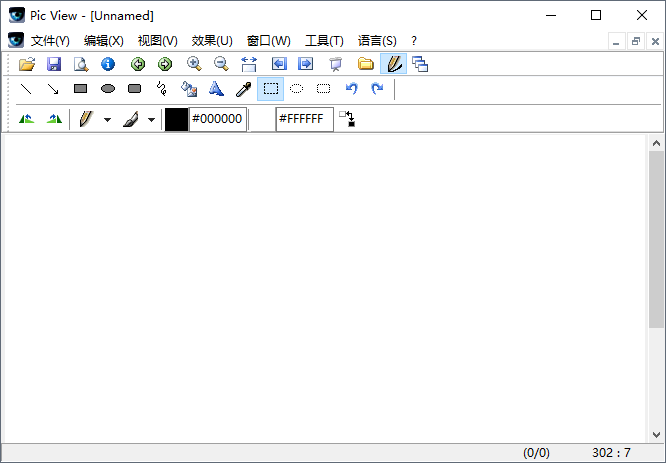The width and height of the screenshot is (666, 463).
Task: Click the vertical scrollbar thumb
Action: pos(656,239)
